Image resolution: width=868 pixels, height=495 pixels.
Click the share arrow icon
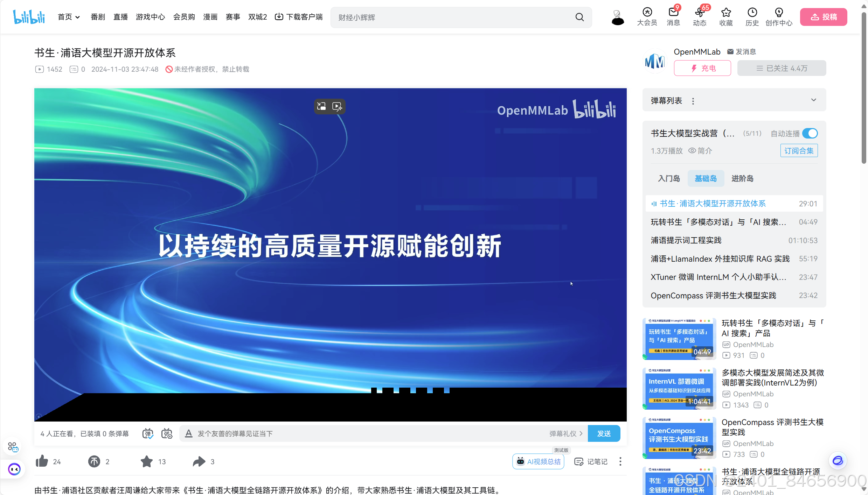click(199, 461)
